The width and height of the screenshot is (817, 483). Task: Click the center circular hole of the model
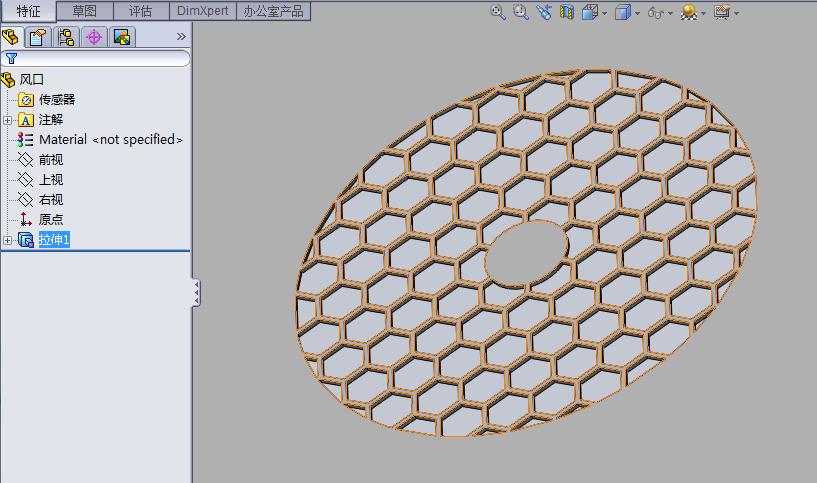click(x=527, y=253)
